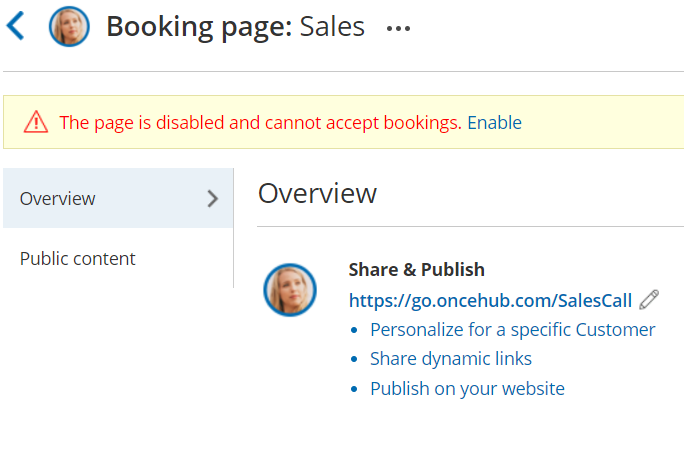
Task: Click the bullet beside Publish on your website
Action: tap(354, 389)
